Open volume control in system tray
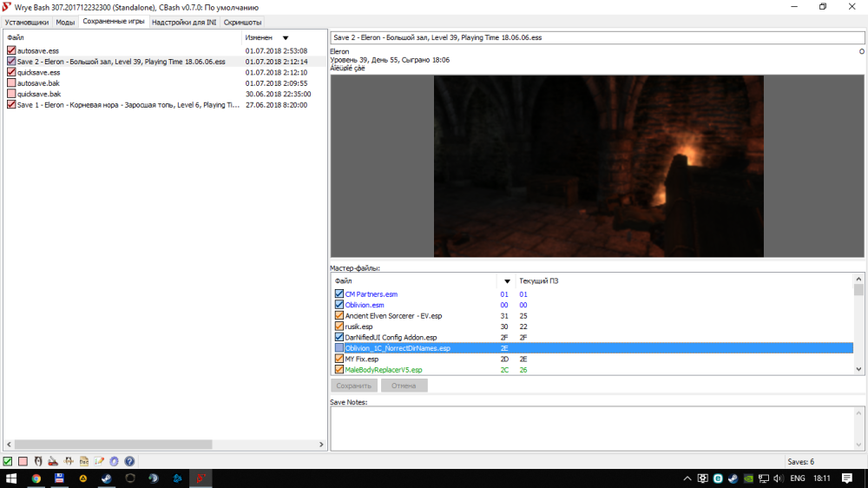The height and width of the screenshot is (488, 868). 779,478
